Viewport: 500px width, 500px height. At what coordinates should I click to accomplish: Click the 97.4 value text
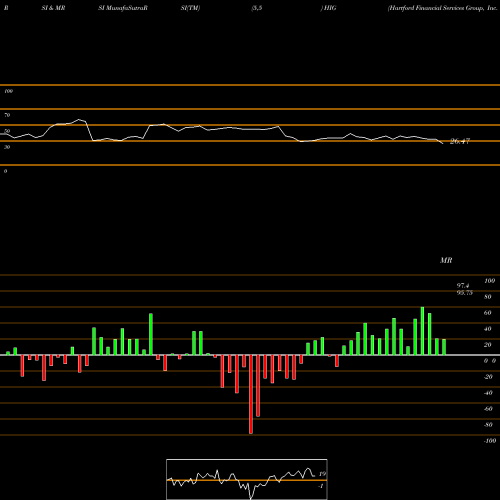point(463,286)
